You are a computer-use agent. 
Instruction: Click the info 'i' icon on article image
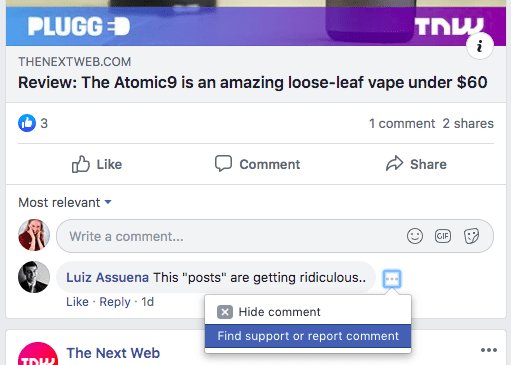tap(480, 46)
